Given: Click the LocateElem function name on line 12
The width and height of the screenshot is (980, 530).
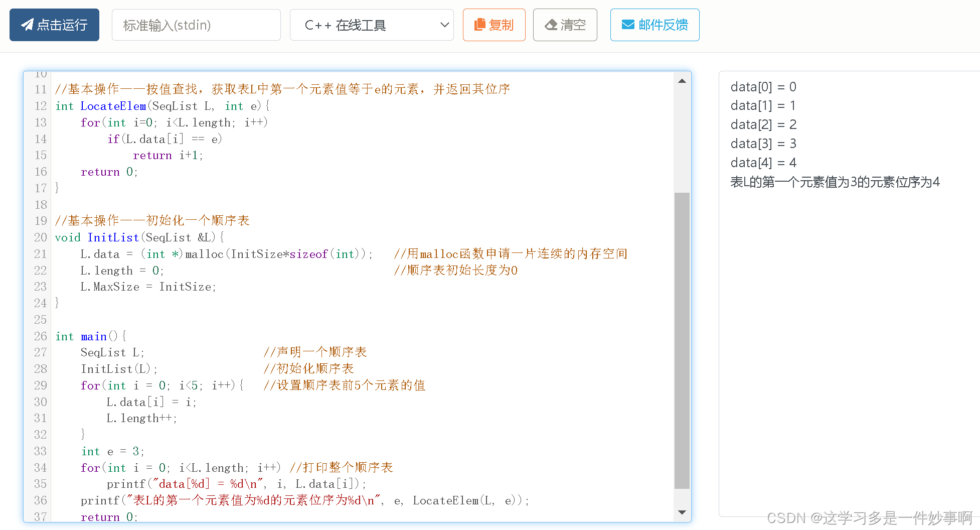Looking at the screenshot, I should point(113,106).
